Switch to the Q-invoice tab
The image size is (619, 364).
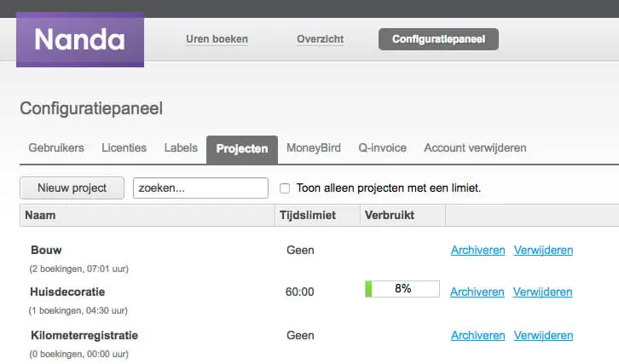point(382,147)
